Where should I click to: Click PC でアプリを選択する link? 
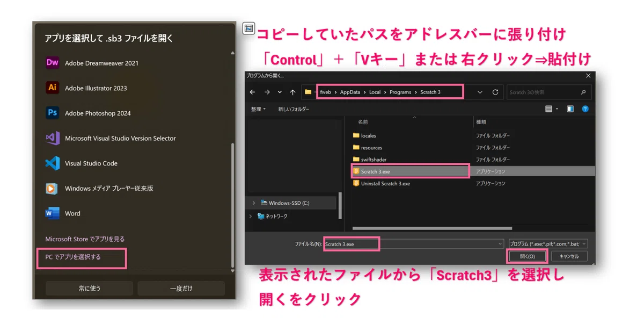(73, 257)
